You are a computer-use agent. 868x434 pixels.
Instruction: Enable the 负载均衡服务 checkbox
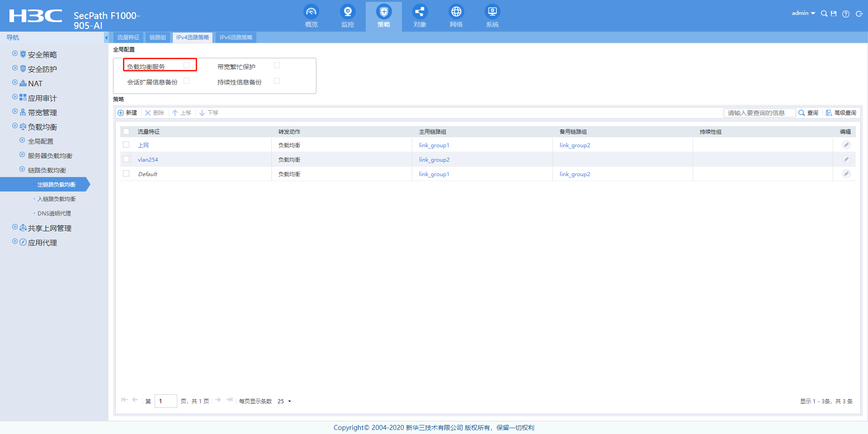pyautogui.click(x=186, y=65)
